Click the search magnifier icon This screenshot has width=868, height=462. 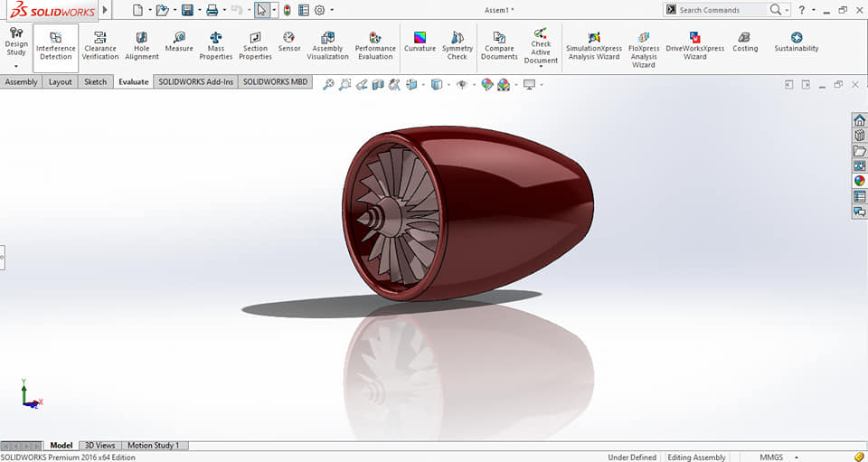776,10
